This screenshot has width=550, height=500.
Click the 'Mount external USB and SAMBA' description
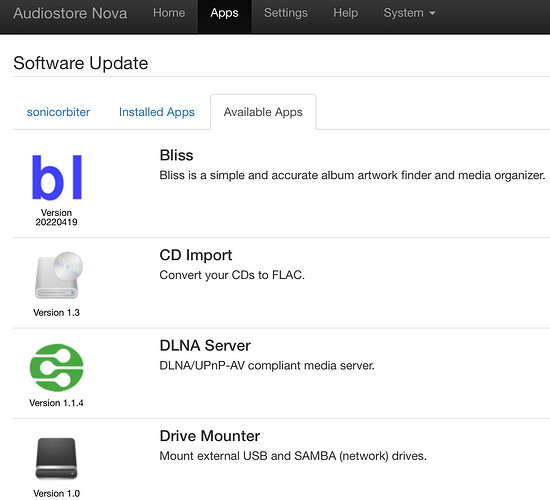pos(293,456)
